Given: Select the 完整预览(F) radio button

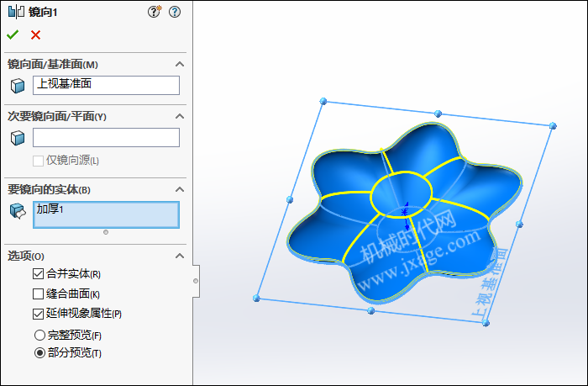Looking at the screenshot, I should 39,335.
